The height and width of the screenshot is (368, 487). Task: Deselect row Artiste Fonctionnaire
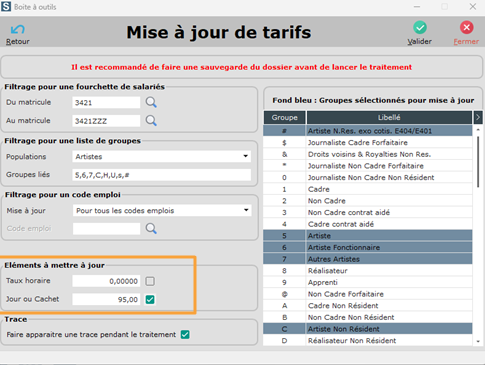[x=368, y=247]
